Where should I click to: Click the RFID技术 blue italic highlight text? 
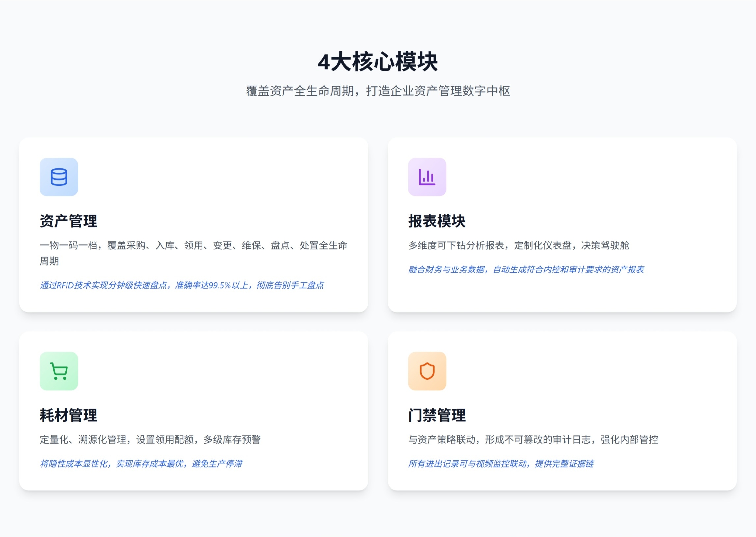click(x=182, y=285)
